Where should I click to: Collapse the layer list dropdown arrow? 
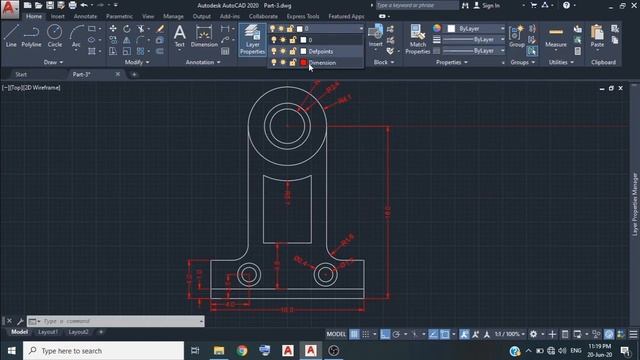click(x=361, y=29)
